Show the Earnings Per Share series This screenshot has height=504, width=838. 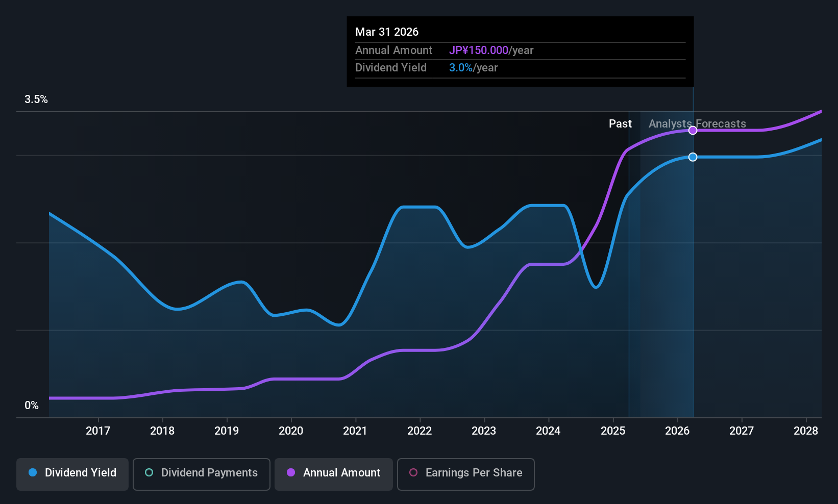pyautogui.click(x=466, y=474)
